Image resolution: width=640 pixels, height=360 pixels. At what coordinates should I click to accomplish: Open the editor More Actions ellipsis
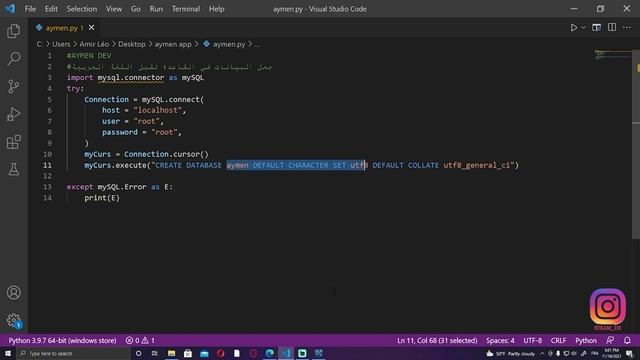(x=627, y=28)
